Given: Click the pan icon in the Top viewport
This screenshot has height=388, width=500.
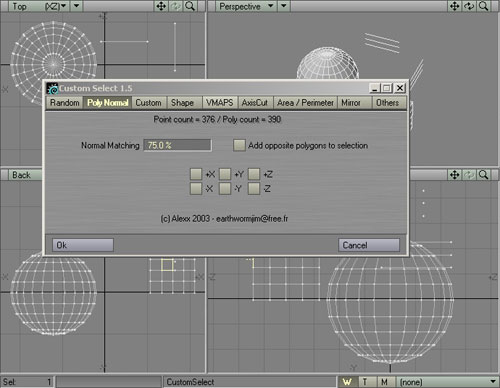Looking at the screenshot, I should click(161, 6).
